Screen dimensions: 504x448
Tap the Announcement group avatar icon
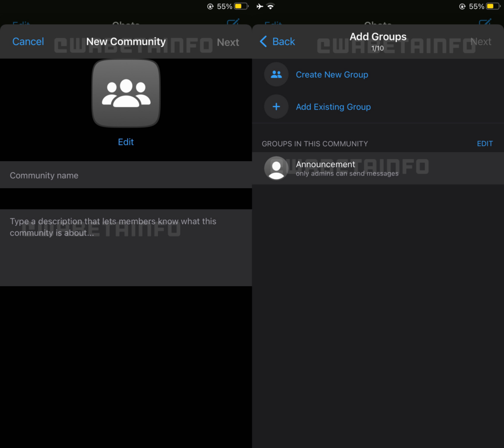(x=276, y=168)
